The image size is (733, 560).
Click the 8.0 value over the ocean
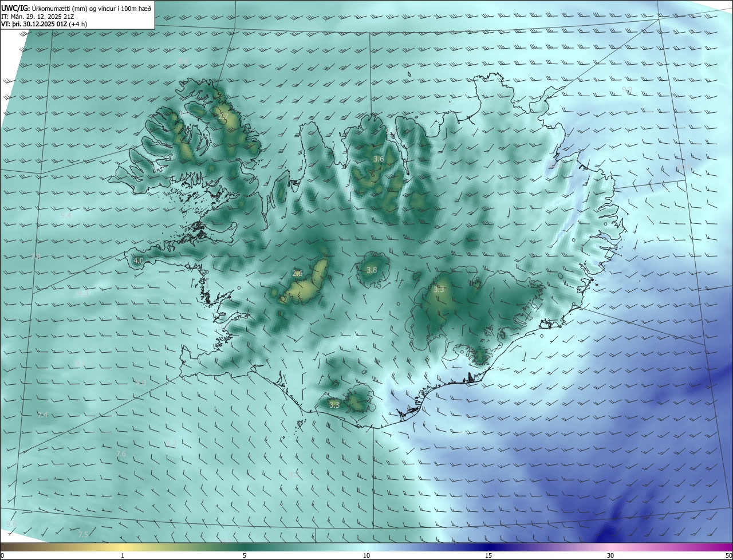(x=141, y=382)
